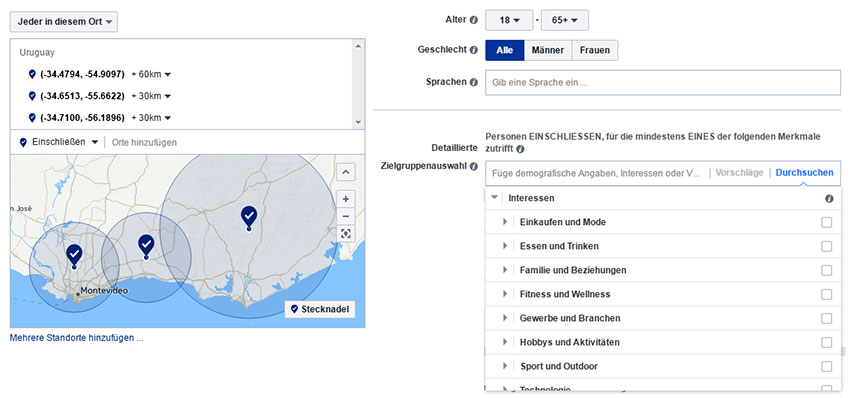
Task: Click the pin icon for location -34.6513, -55.6622
Action: click(31, 96)
